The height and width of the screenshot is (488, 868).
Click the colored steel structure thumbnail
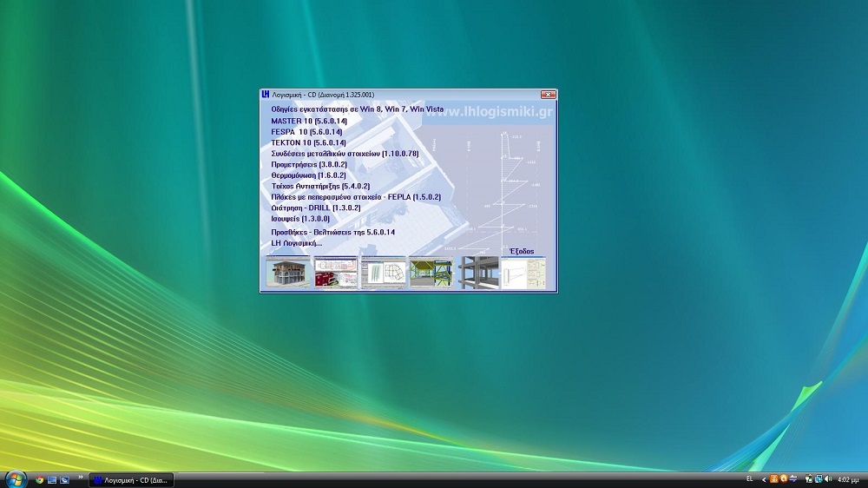coord(431,273)
